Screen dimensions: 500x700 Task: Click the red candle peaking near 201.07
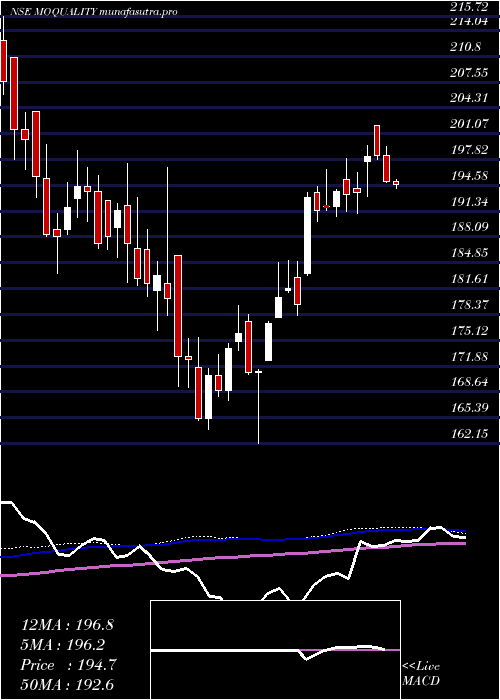point(377,141)
